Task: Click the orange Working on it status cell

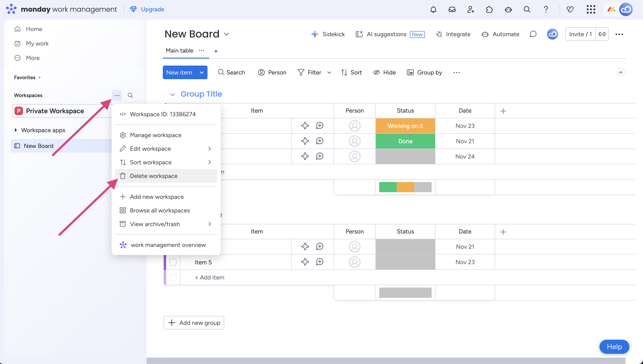Action: [x=405, y=126]
